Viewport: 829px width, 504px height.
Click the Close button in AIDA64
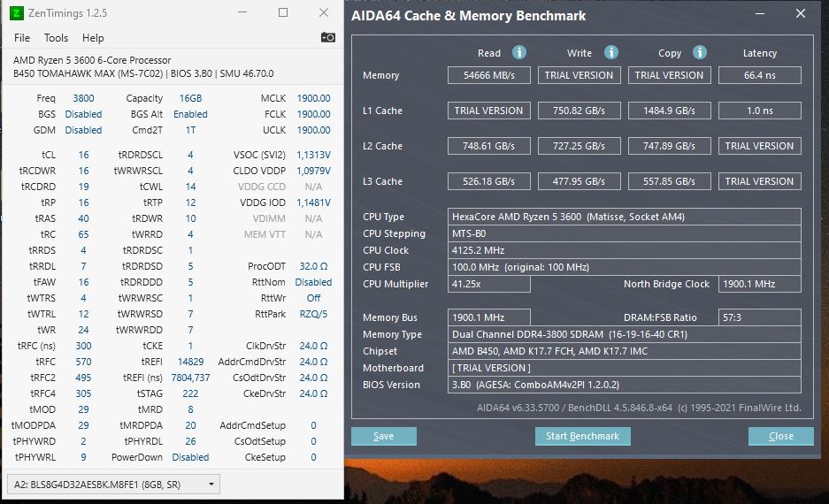[781, 437]
